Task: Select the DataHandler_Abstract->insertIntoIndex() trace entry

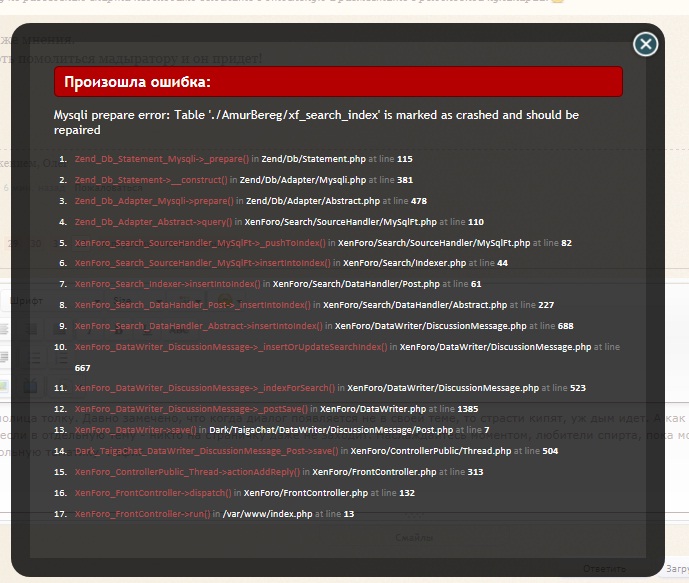Action: tap(198, 326)
